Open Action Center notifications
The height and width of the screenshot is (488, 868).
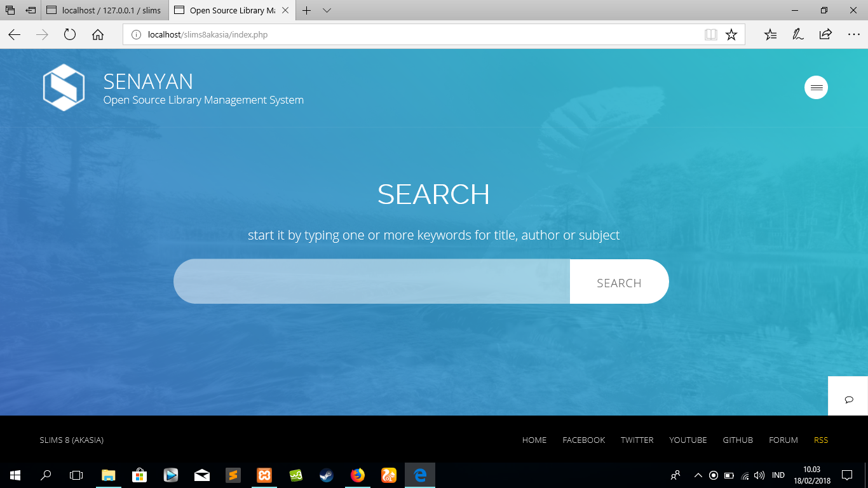(847, 475)
